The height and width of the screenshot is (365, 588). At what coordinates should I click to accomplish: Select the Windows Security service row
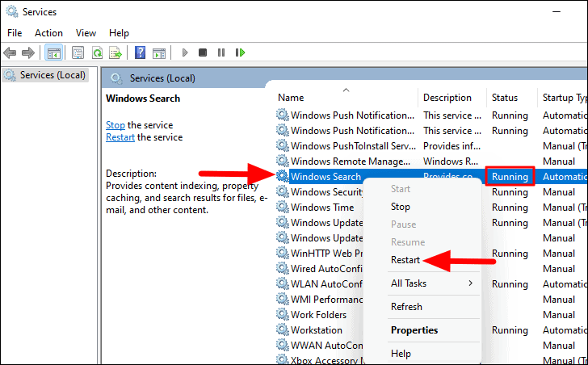pyautogui.click(x=326, y=192)
